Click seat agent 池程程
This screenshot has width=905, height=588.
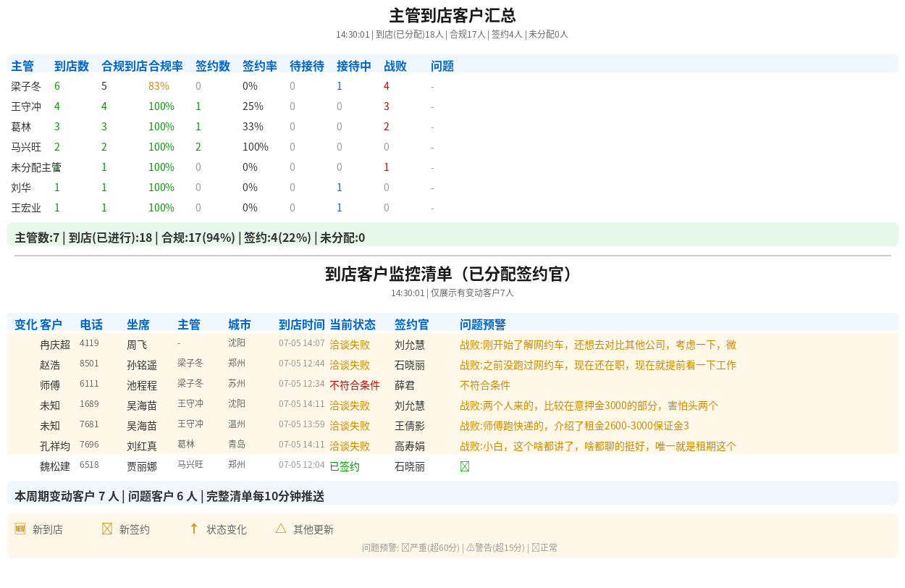[x=142, y=385]
